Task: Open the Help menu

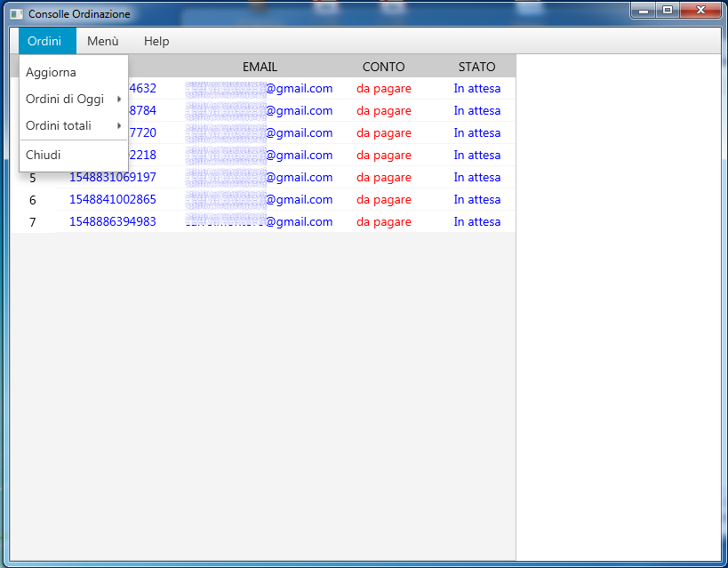Action: [156, 41]
